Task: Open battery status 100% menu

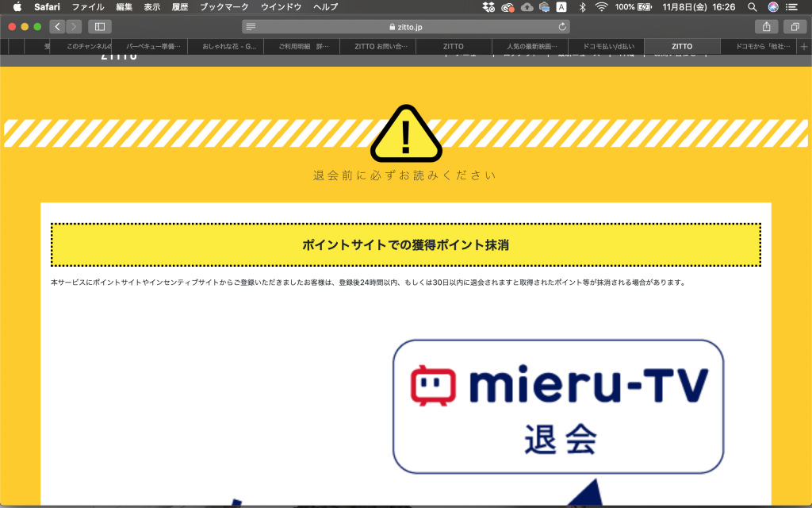Action: 633,6
